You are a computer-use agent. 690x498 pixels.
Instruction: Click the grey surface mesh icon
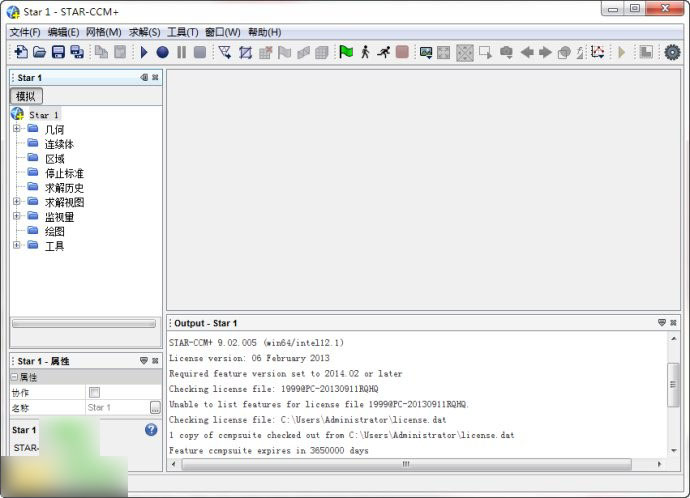coord(303,52)
